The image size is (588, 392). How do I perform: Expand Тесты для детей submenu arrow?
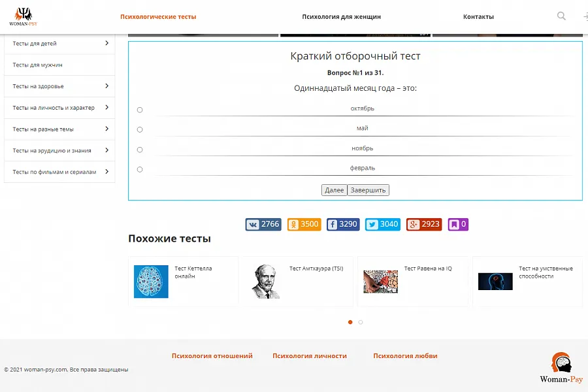tap(107, 43)
